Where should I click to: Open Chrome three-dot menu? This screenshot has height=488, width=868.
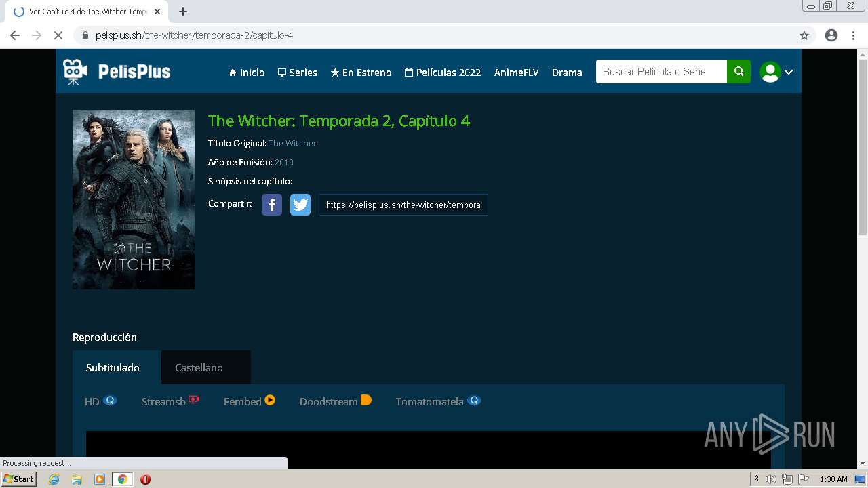(x=853, y=35)
